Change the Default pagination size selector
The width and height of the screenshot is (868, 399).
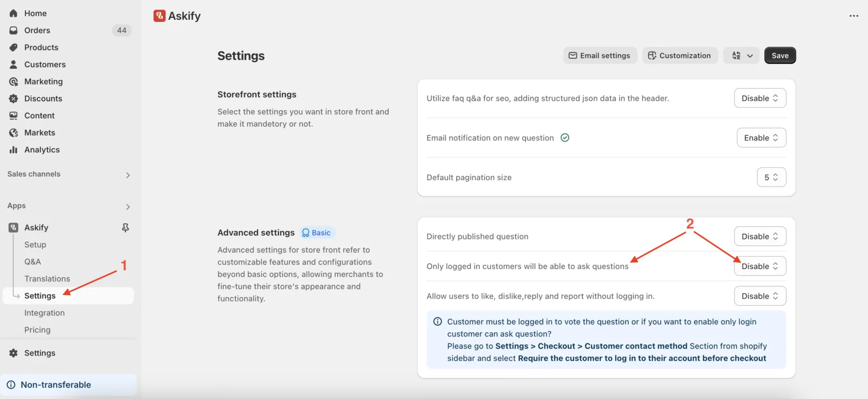click(771, 177)
